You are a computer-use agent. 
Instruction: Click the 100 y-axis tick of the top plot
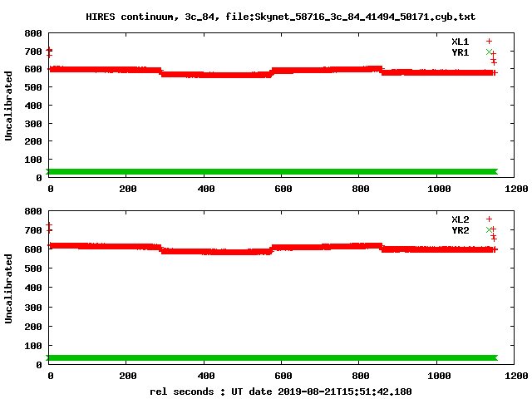click(33, 160)
